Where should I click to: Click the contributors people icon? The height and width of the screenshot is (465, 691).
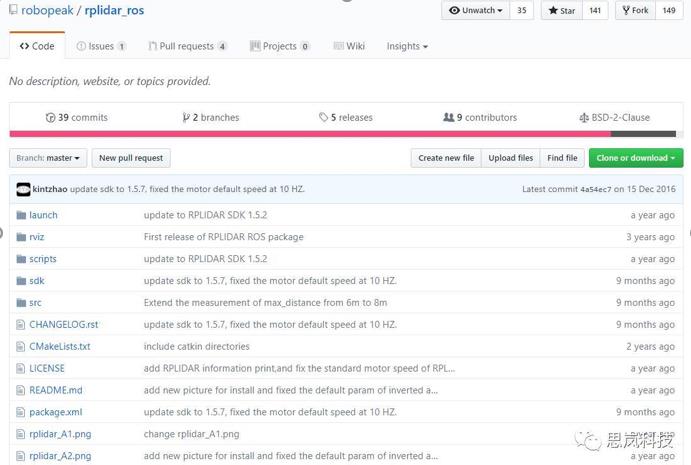448,117
